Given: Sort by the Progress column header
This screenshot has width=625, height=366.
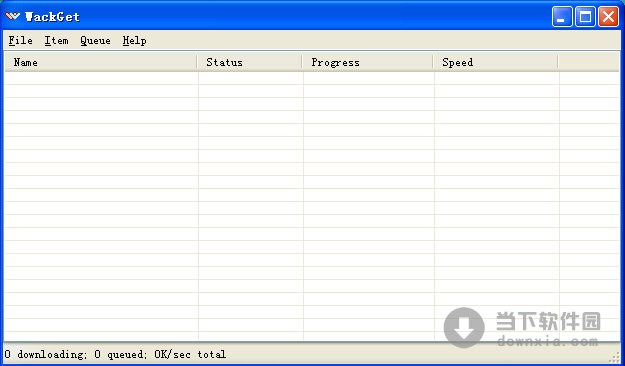Looking at the screenshot, I should coord(368,62).
